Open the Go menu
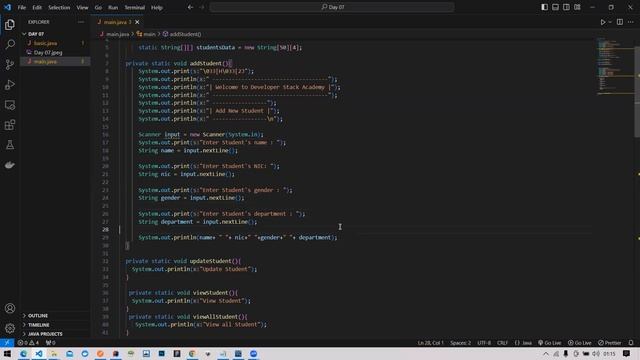The height and width of the screenshot is (360, 640). click(98, 7)
